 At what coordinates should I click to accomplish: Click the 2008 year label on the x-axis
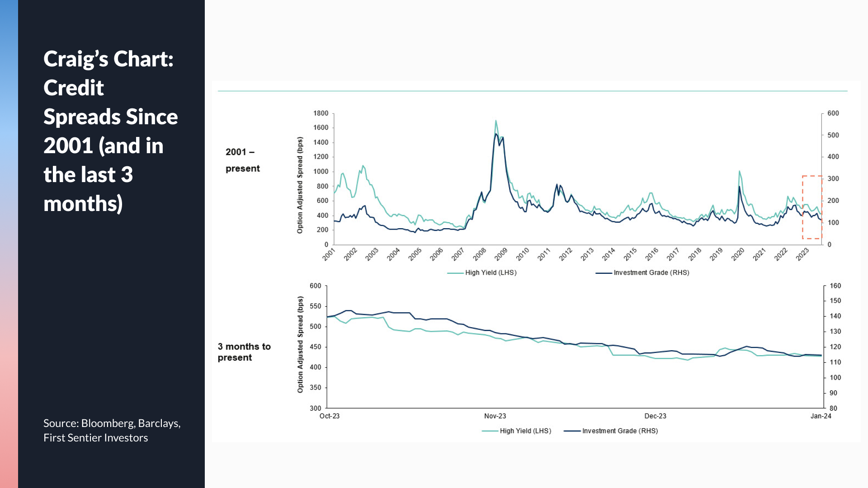click(x=480, y=254)
